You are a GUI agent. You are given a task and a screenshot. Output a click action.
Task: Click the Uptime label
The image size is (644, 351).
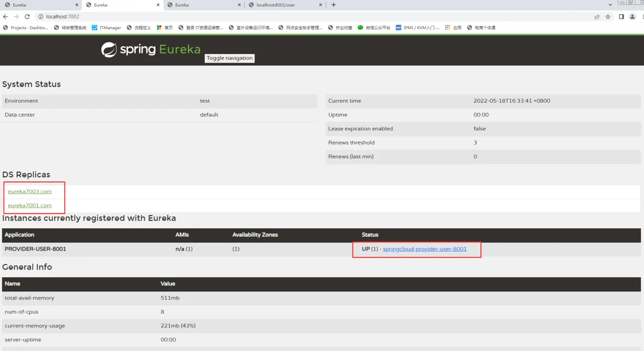338,115
